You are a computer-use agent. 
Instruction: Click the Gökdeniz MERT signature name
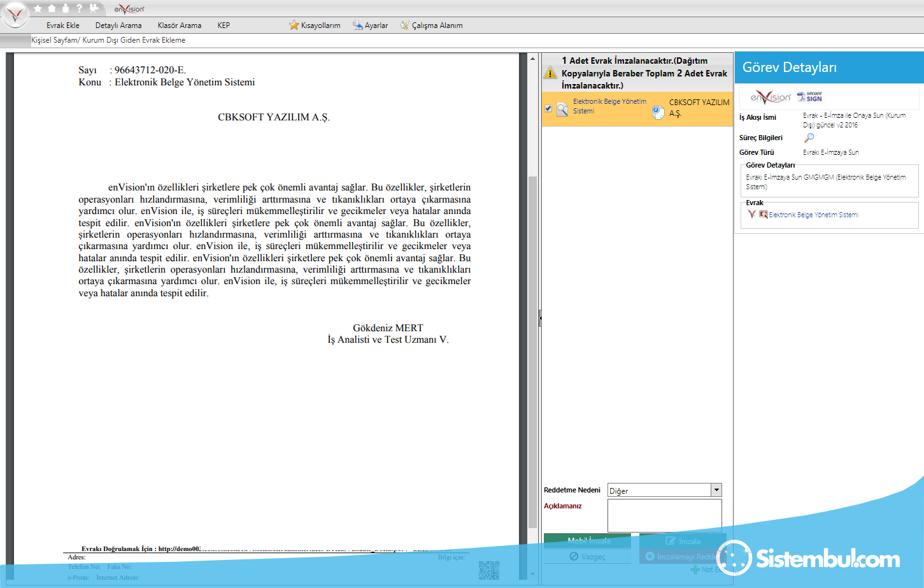pyautogui.click(x=388, y=328)
